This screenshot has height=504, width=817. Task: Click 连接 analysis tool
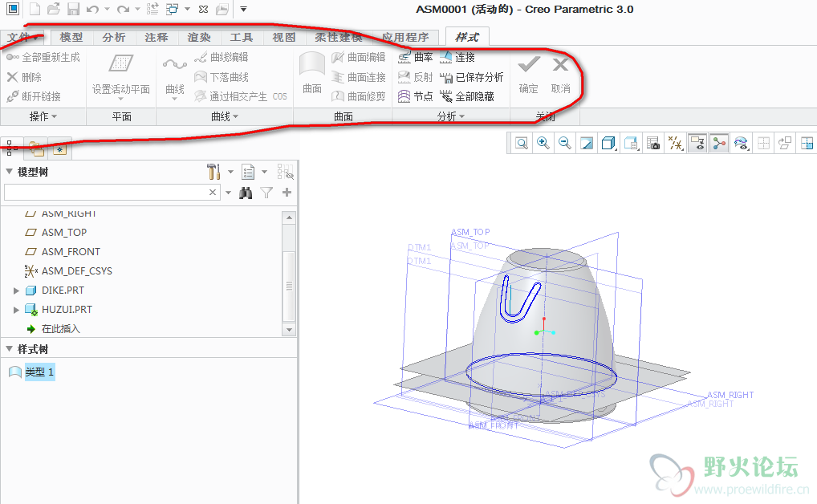click(457, 57)
